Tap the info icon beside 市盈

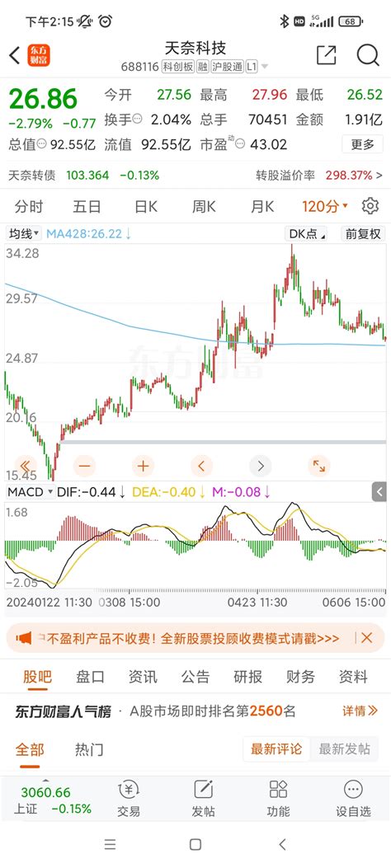[x=240, y=144]
